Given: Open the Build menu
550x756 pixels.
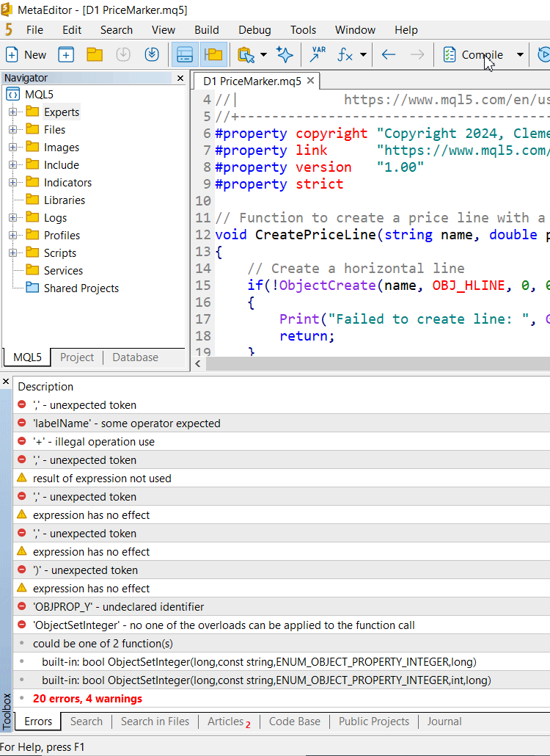Looking at the screenshot, I should tap(207, 30).
